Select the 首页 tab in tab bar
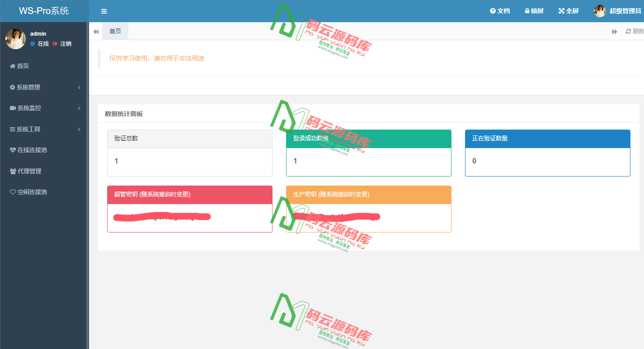This screenshot has height=349, width=644. [115, 31]
